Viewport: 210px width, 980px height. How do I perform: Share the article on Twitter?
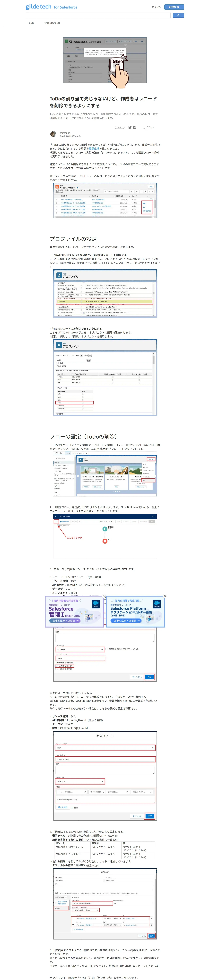[x=130, y=127]
